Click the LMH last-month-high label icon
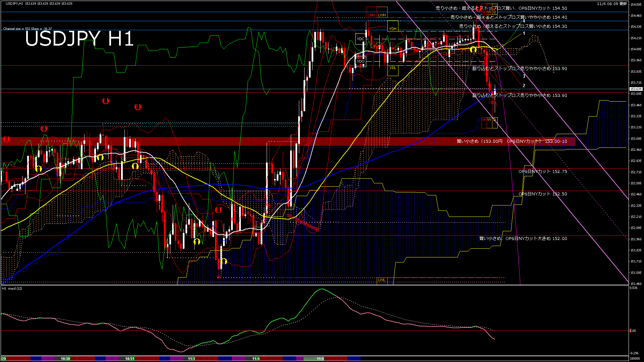Viewport: 644px width, 362px height. click(371, 15)
